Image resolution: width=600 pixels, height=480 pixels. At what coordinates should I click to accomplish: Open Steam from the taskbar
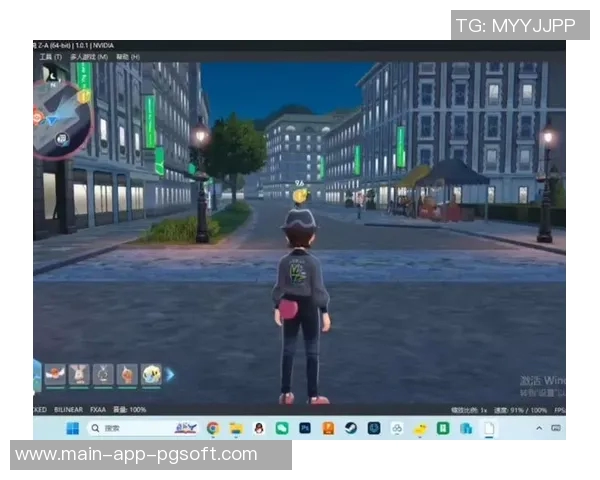pos(351,428)
